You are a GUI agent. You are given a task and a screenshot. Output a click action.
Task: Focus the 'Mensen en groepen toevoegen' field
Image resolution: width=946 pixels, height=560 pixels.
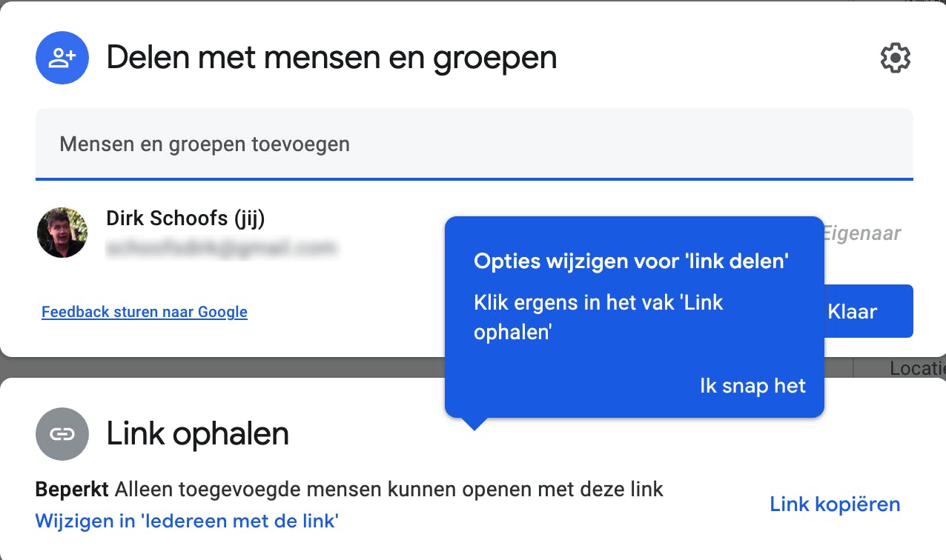click(474, 144)
